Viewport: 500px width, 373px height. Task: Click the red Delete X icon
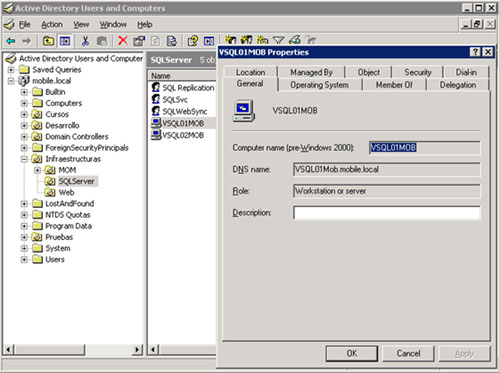pos(123,41)
